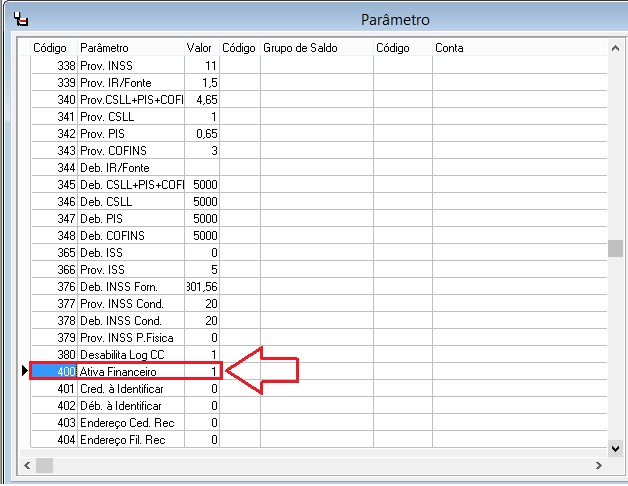Select the Endereço Fil. Rec row
628x486 pixels.
click(130, 439)
